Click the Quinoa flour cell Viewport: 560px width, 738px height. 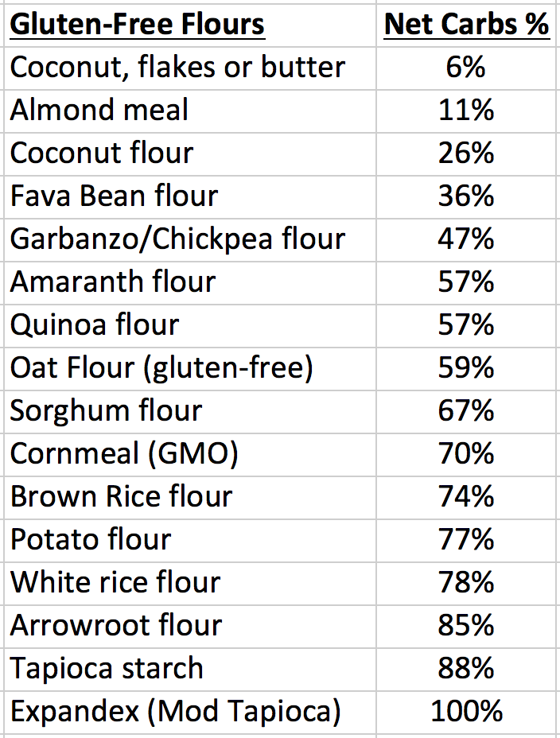pos(190,326)
